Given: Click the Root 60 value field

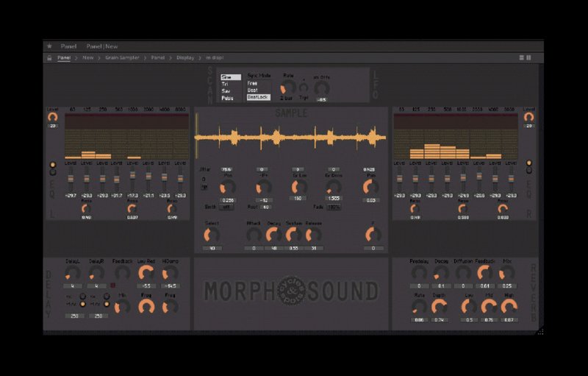Looking at the screenshot, I should (x=265, y=207).
